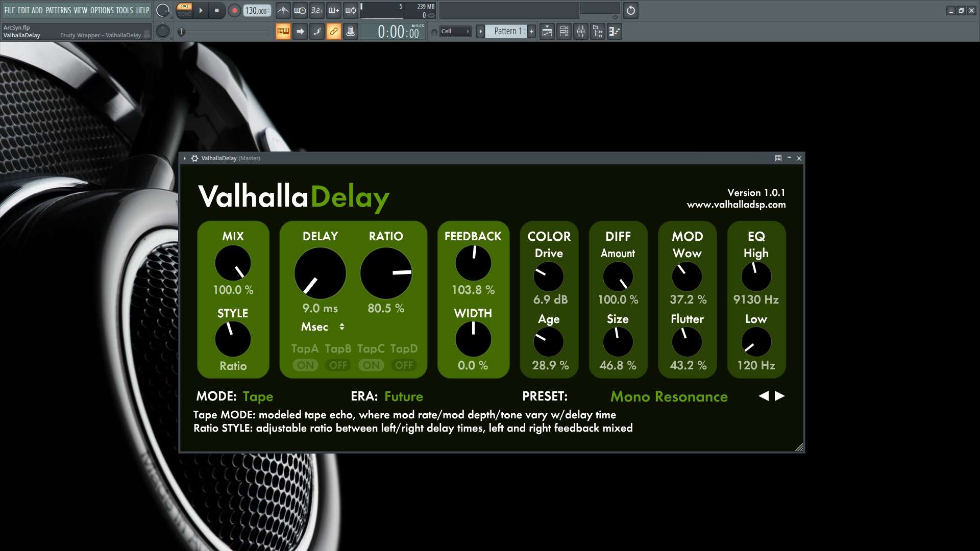Image resolution: width=980 pixels, height=551 pixels.
Task: Toggle overdub blend recording icon
Action: coord(334,10)
